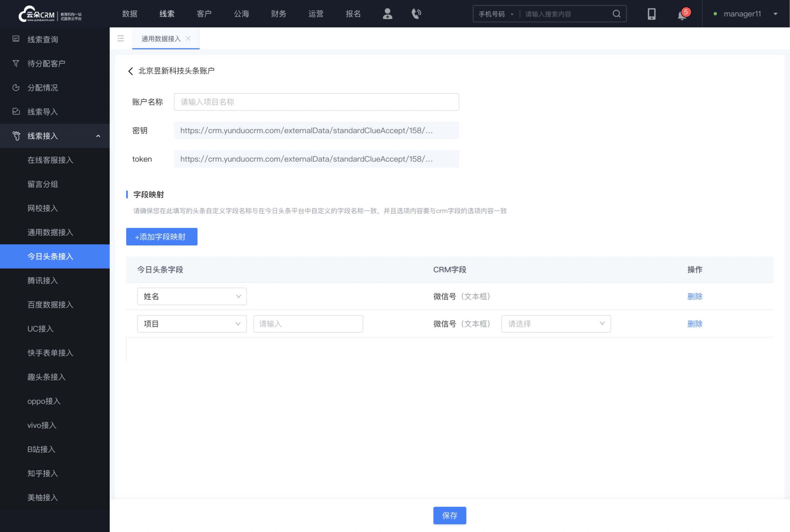The image size is (790, 532).
Task: Click the mobile device icon in top bar
Action: pyautogui.click(x=651, y=13)
